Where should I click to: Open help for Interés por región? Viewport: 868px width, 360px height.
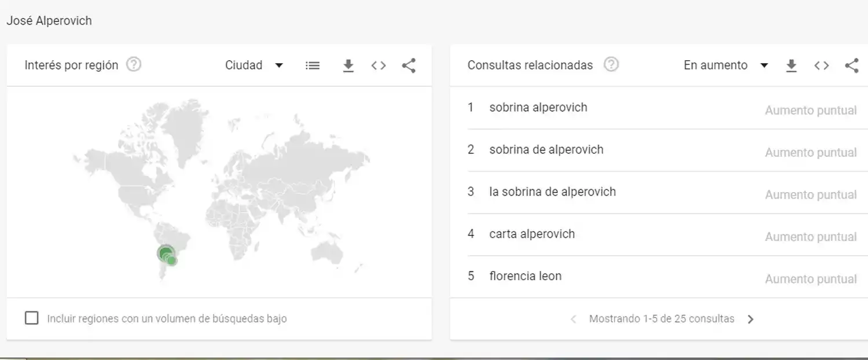[133, 64]
